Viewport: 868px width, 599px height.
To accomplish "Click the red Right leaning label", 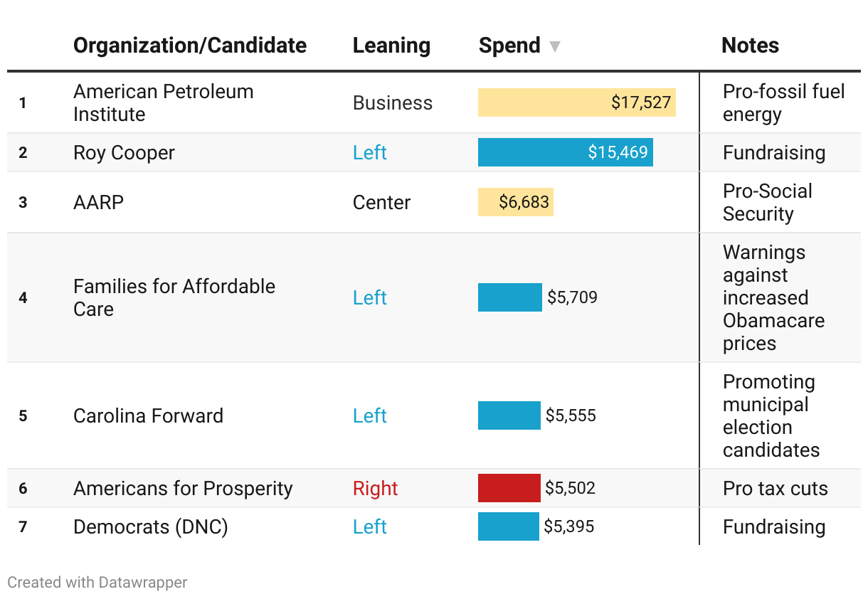I will (375, 488).
